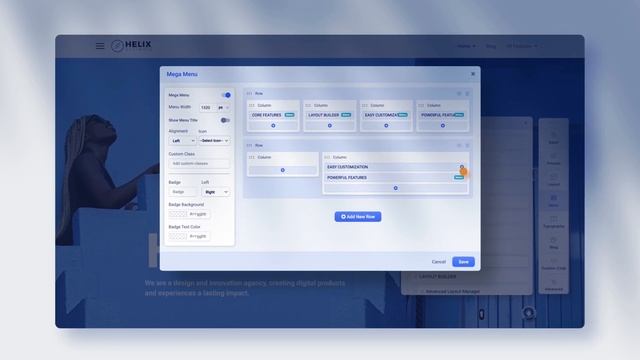Image resolution: width=640 pixels, height=360 pixels.
Task: Click the Helix logo in the header
Action: pyautogui.click(x=131, y=45)
